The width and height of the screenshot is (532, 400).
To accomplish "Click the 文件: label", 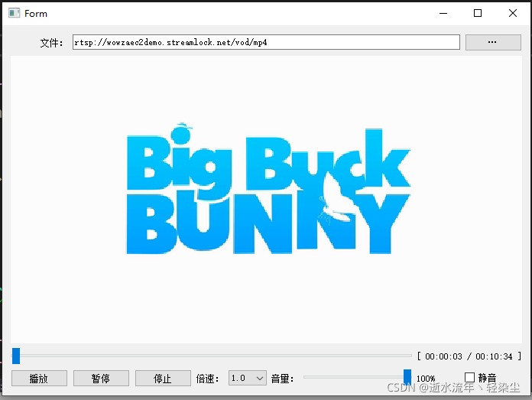I will 51,43.
